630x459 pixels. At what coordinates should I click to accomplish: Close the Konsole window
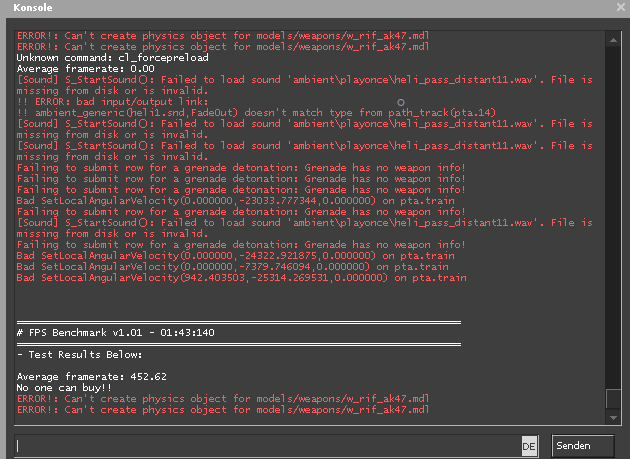[621, 7]
